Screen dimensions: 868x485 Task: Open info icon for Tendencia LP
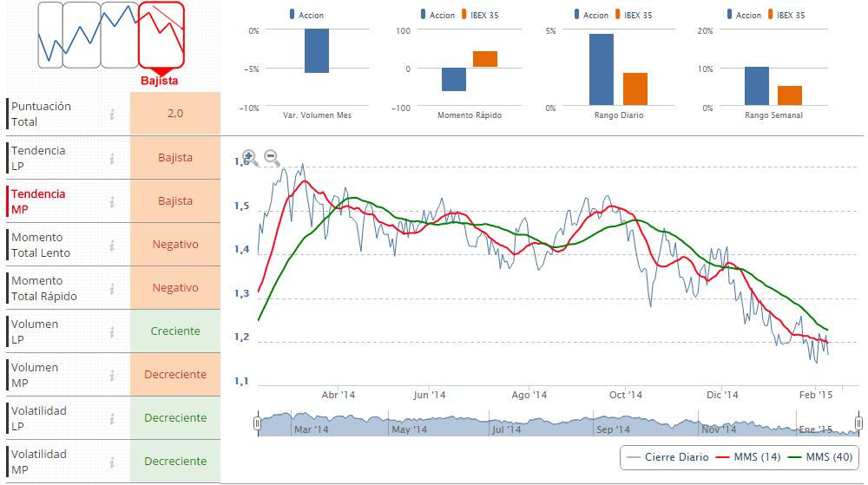[x=112, y=159]
